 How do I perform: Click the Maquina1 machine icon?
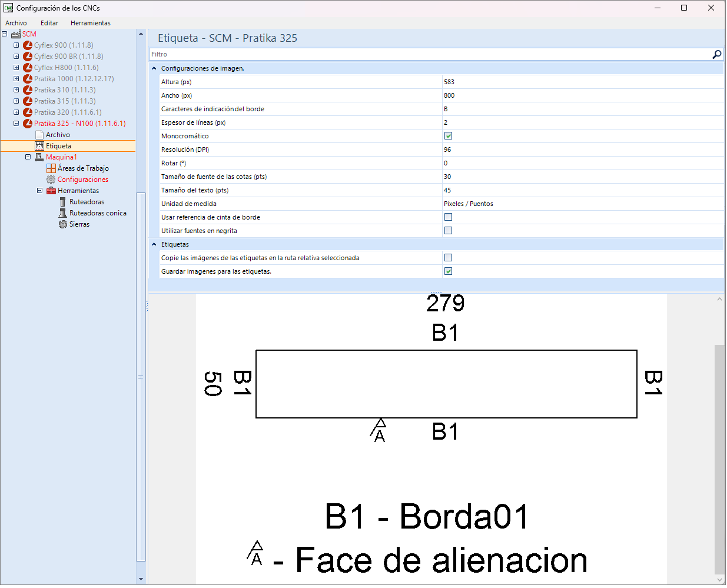pos(39,157)
